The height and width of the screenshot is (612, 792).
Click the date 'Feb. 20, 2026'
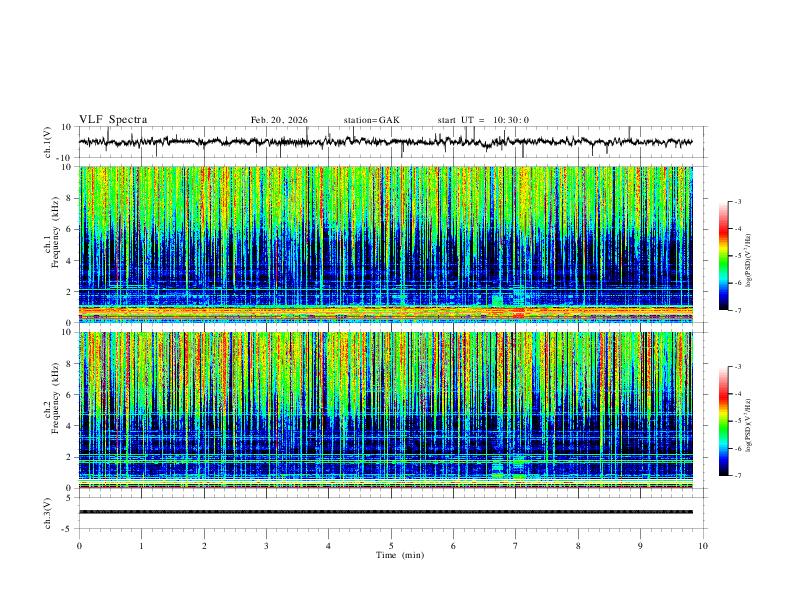tap(279, 120)
